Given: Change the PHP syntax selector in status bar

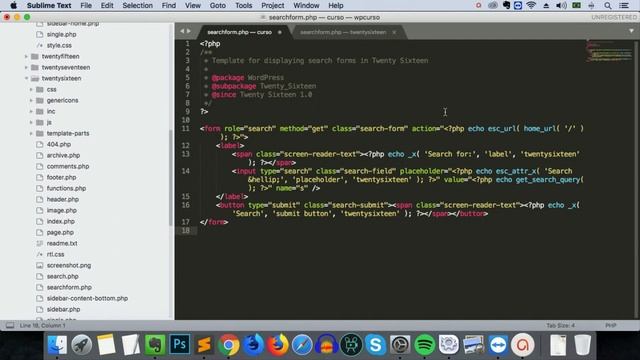Looking at the screenshot, I should pyautogui.click(x=611, y=325).
